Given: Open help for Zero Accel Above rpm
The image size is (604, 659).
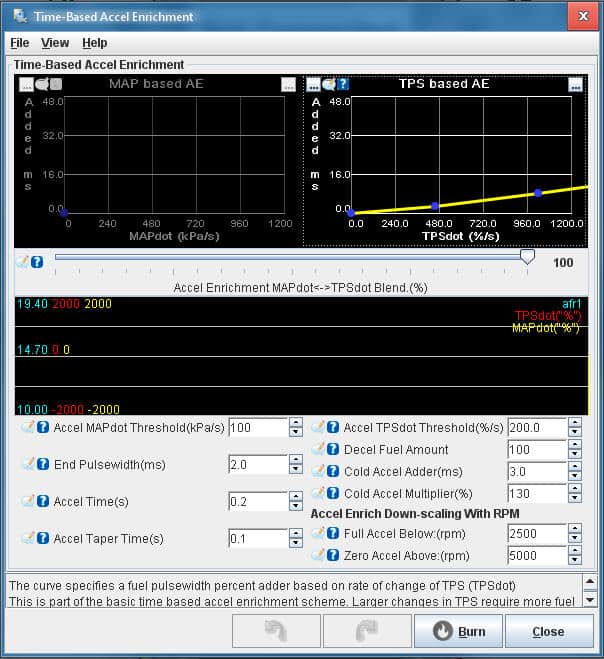Looking at the screenshot, I should 333,555.
